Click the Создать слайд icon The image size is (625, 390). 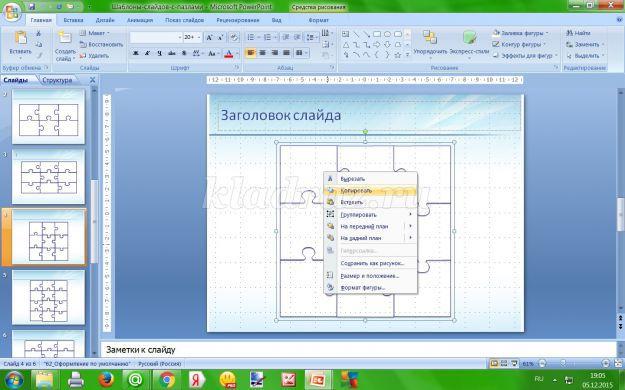(65, 39)
